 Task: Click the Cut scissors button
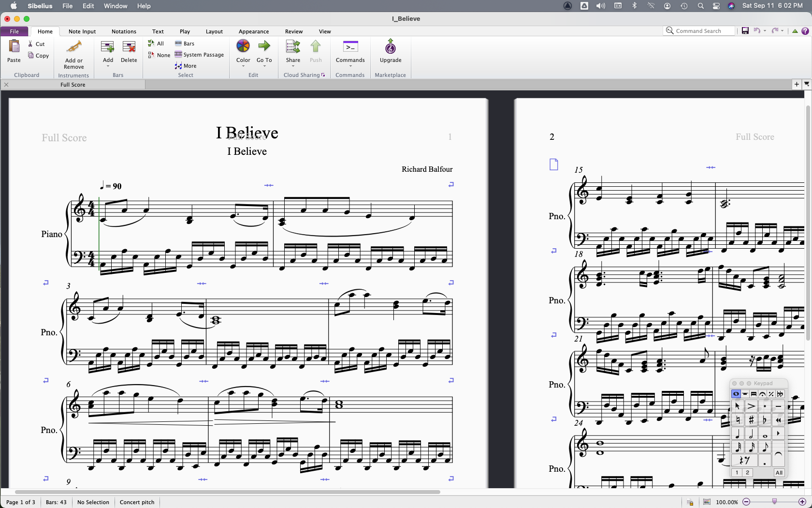coord(36,44)
